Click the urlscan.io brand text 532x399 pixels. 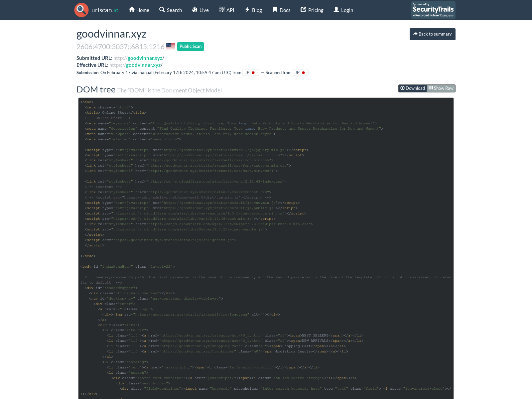coord(105,10)
